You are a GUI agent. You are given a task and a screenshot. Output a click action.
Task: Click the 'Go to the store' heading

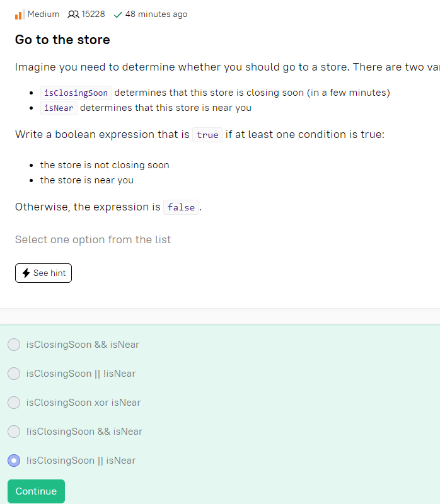pos(62,40)
